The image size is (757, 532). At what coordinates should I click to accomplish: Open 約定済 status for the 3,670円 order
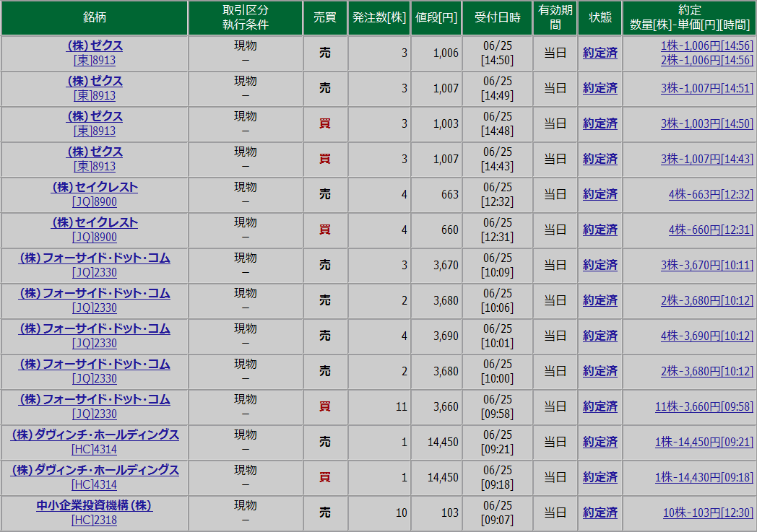pos(600,265)
